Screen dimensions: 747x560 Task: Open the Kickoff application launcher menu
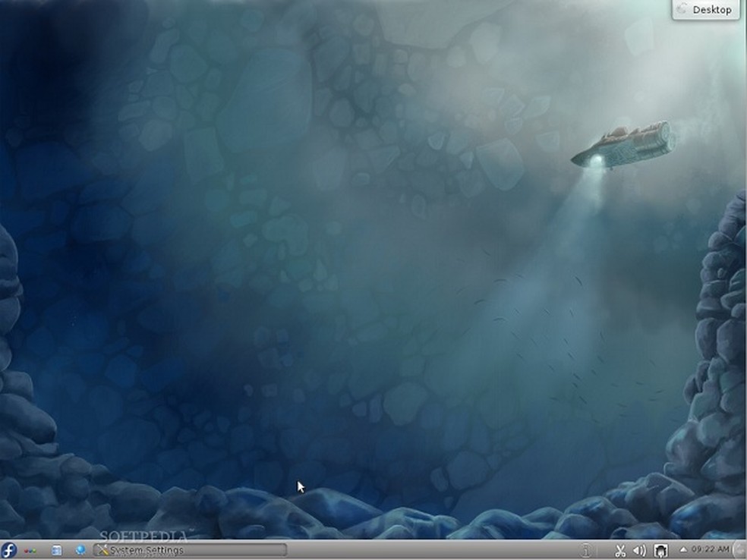click(x=9, y=550)
